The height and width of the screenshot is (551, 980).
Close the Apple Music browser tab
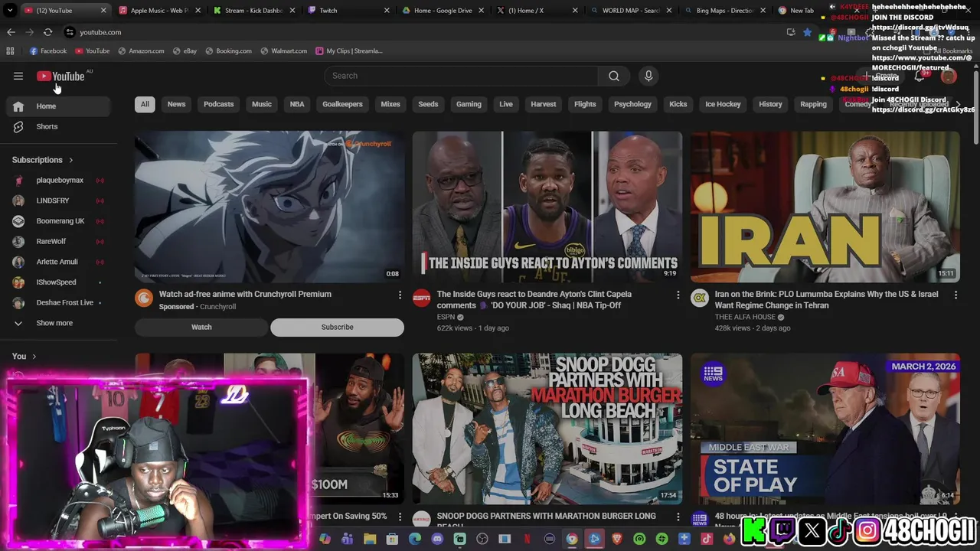pos(198,11)
